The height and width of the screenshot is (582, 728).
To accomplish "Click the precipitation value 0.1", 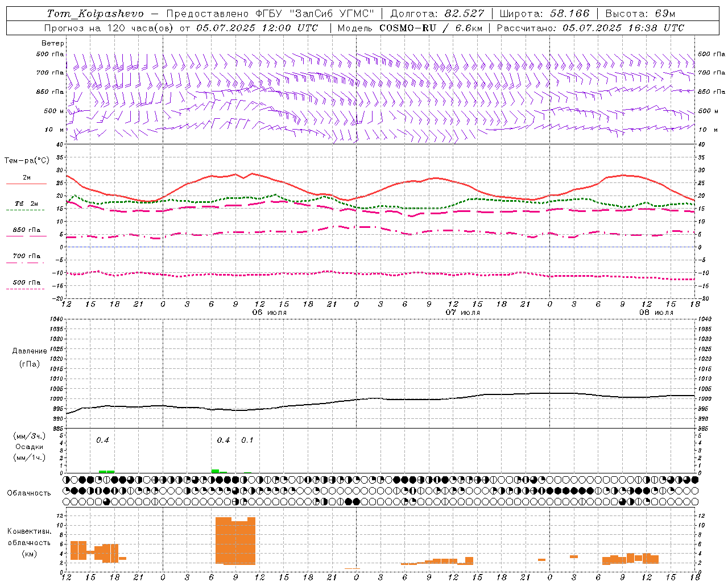I will click(247, 440).
